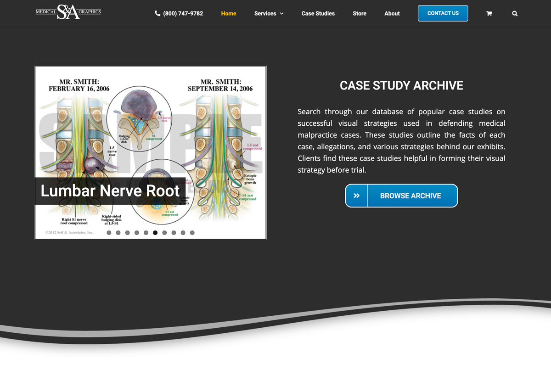The image size is (551, 392).
Task: Click the Lumbar Nerve Root slide image
Action: 151,152
